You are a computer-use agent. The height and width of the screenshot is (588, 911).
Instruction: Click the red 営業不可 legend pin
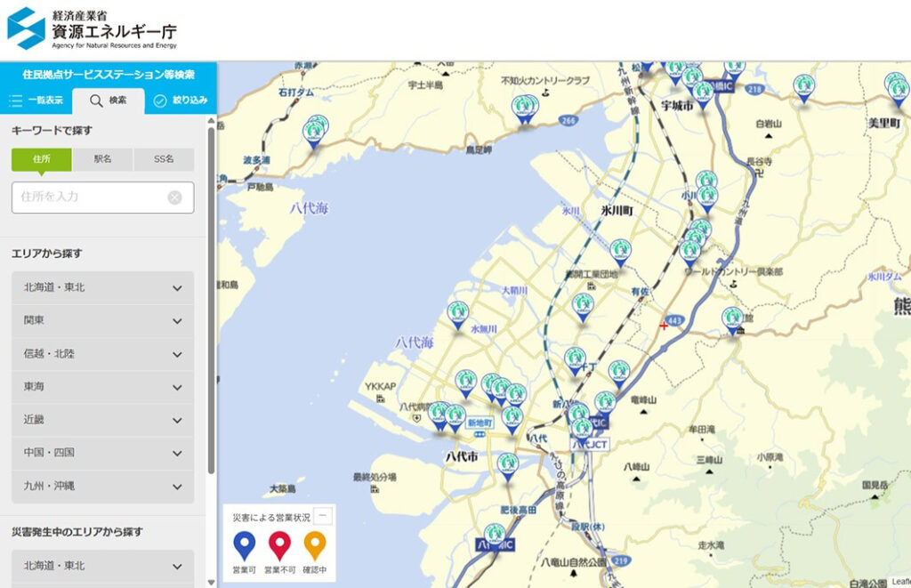click(x=279, y=546)
